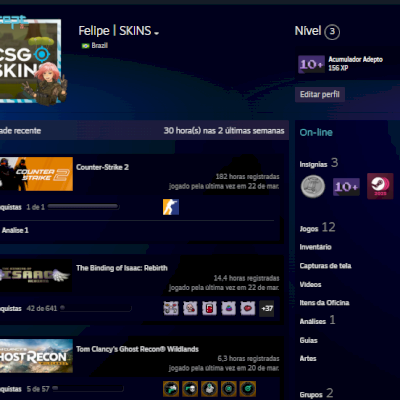400x400 pixels.
Task: Open the Counter-Strike 2 title link
Action: pyautogui.click(x=102, y=167)
